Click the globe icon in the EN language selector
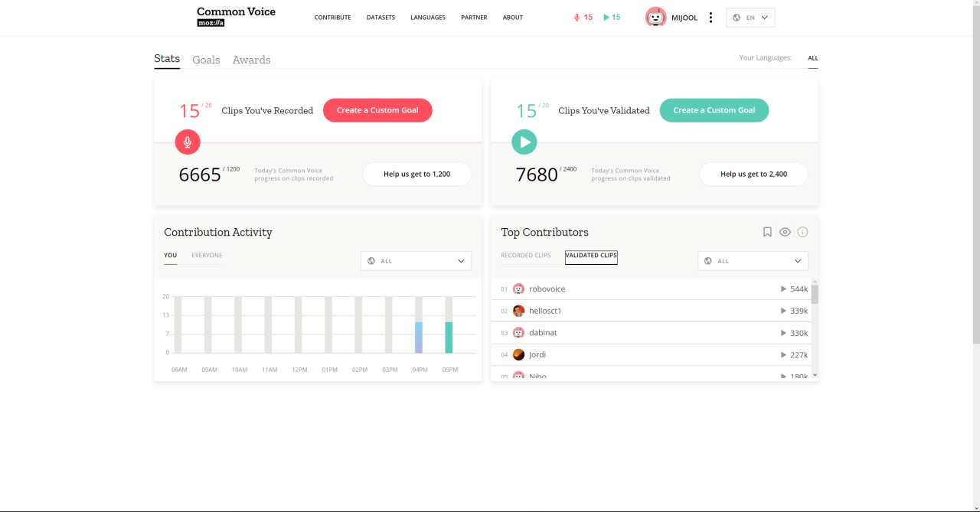The image size is (980, 512). [x=737, y=18]
